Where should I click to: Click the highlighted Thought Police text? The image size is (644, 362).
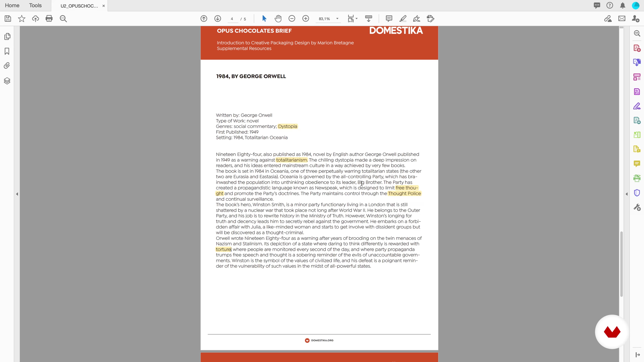[404, 194]
